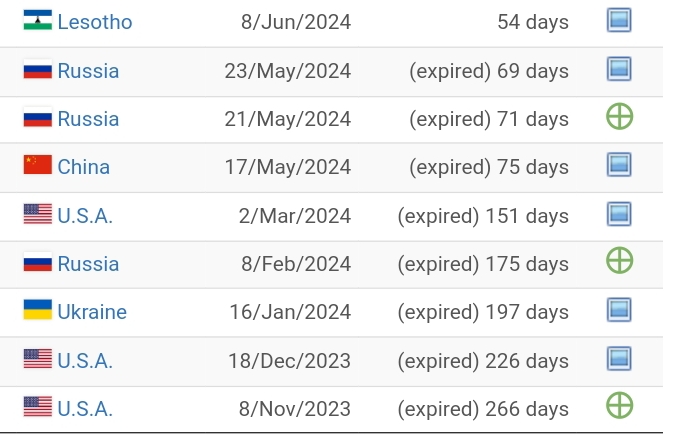Screen dimensions: 693x435
Task: Open Russia link for 21/May/2024 entry
Action: [88, 119]
